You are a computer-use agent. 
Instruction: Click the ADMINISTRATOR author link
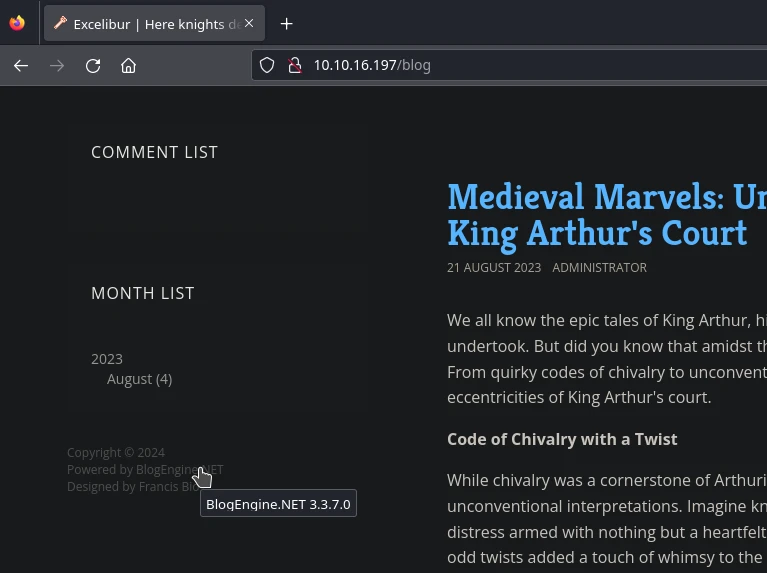[599, 268]
